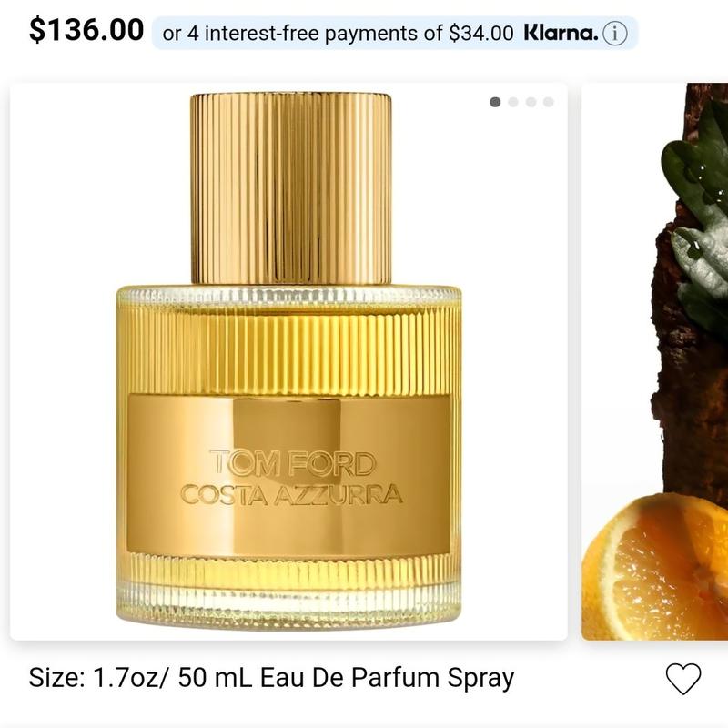728x728 pixels.
Task: Click the TOM FORD label on bottle
Action: tap(292, 463)
